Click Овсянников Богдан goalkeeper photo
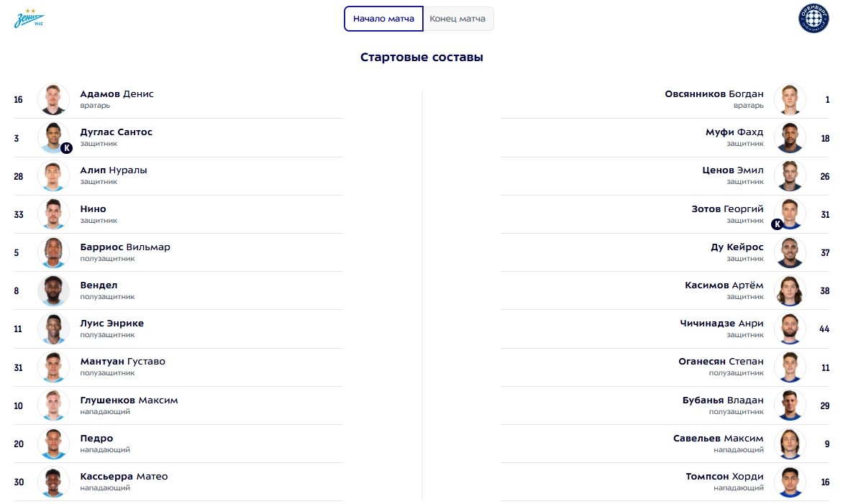843x504 pixels. tap(790, 99)
